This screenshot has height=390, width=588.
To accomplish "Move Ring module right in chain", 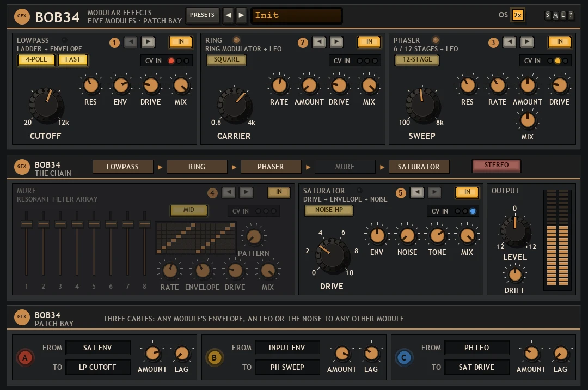I will coord(336,42).
